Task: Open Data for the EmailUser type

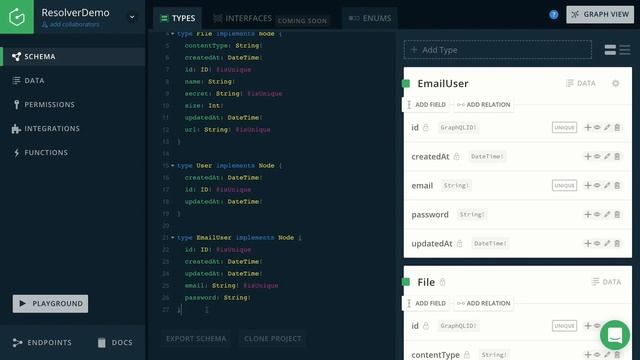Action: tap(581, 83)
